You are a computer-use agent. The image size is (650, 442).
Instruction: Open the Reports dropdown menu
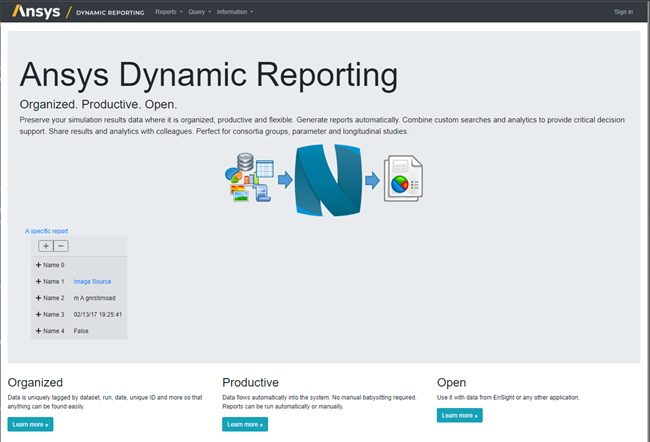(x=169, y=12)
